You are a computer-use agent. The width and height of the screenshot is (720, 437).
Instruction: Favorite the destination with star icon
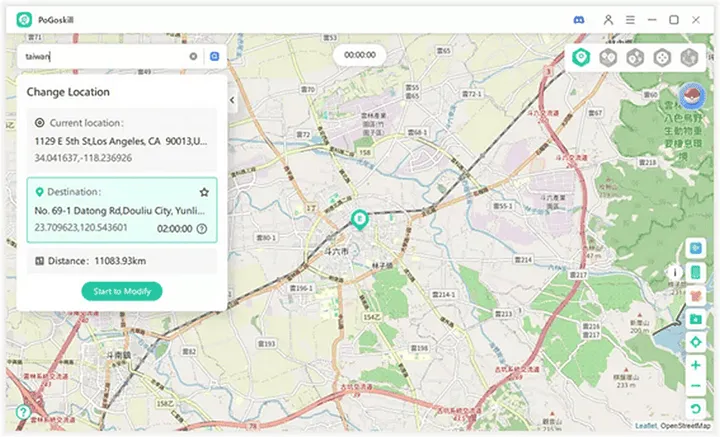click(x=204, y=191)
